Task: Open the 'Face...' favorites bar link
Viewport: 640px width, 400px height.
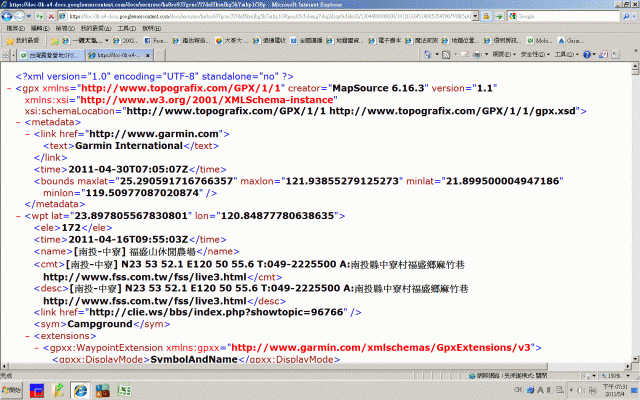Action: [x=155, y=41]
